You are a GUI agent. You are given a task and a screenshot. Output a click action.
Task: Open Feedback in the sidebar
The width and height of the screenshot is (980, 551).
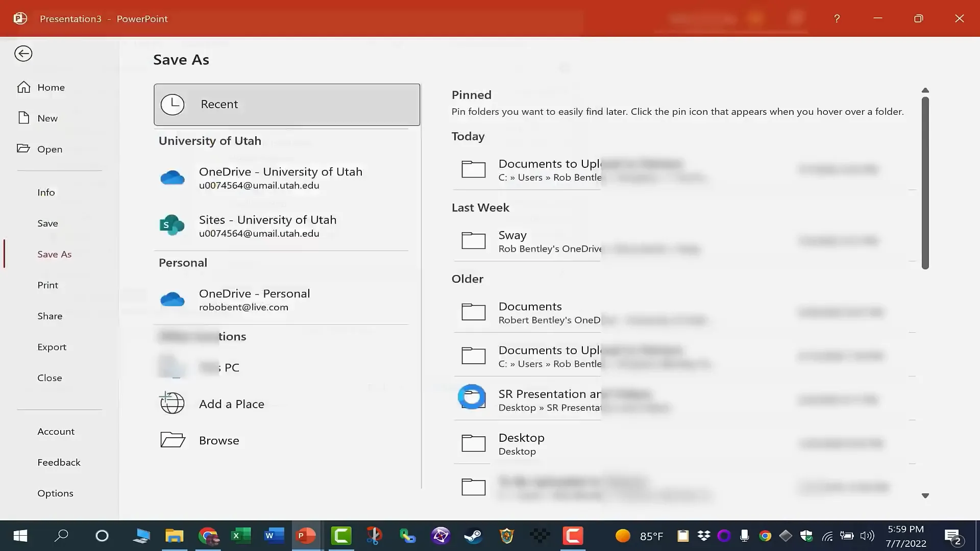59,462
